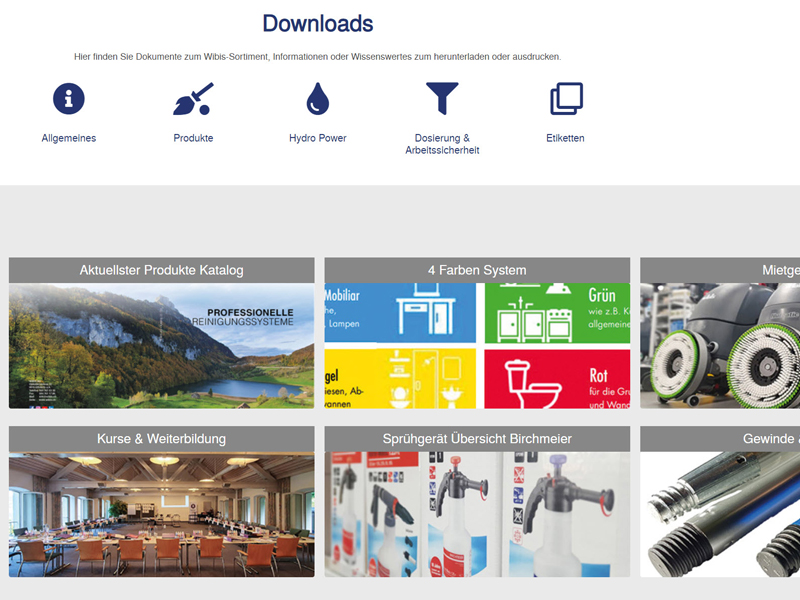Screen dimensions: 800x600
Task: Click the Hydro Power water drop icon
Action: tap(317, 99)
